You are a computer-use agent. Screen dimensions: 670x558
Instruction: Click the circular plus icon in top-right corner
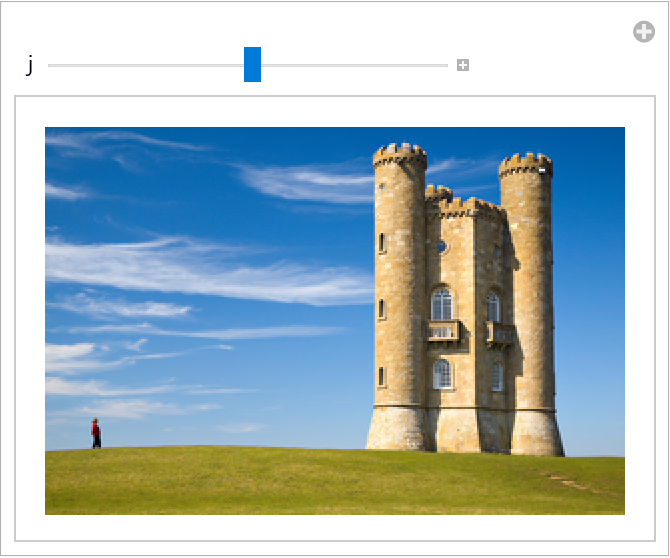(644, 32)
